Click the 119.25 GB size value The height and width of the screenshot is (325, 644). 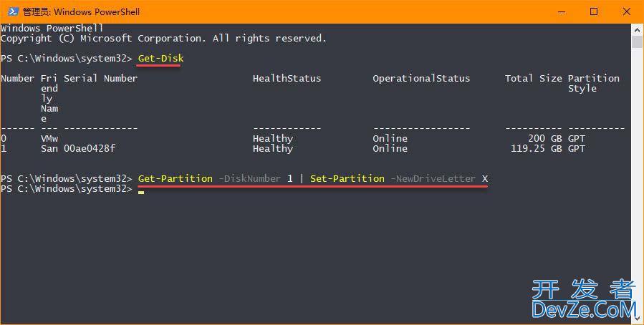coord(536,149)
